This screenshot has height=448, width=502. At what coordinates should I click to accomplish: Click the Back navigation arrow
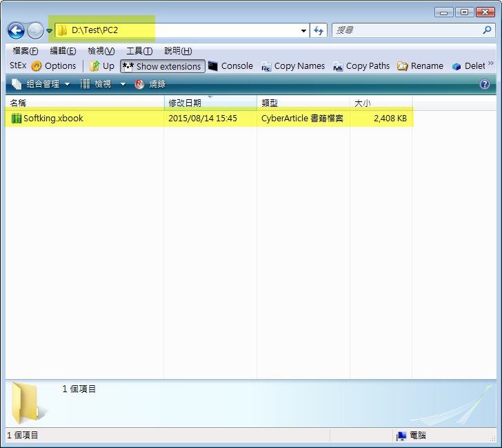[x=16, y=30]
